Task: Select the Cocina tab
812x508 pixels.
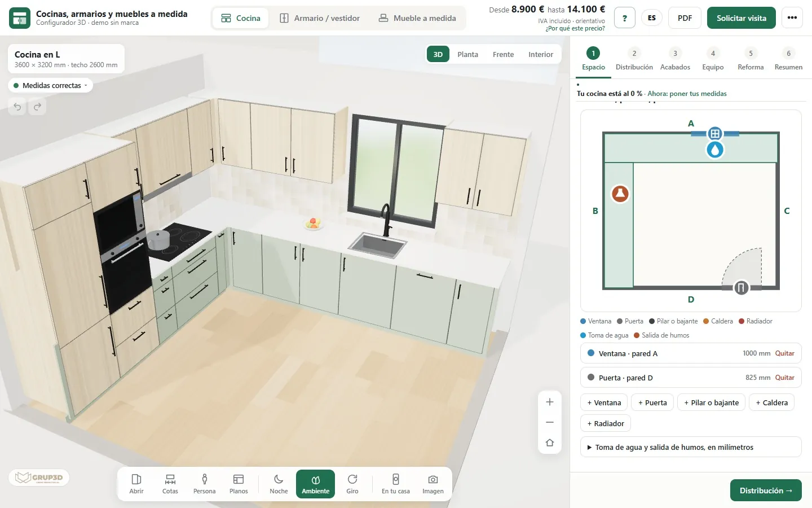Action: point(241,18)
